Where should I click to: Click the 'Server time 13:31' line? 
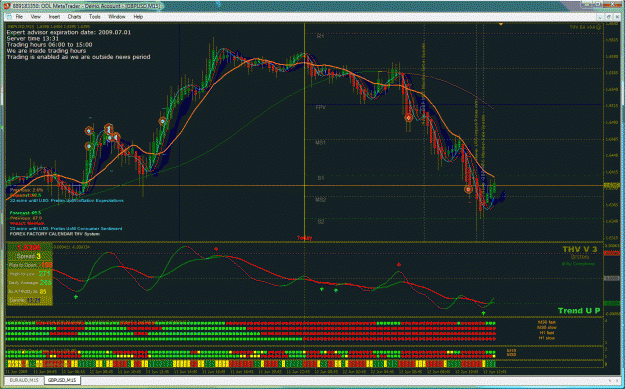(x=33, y=39)
